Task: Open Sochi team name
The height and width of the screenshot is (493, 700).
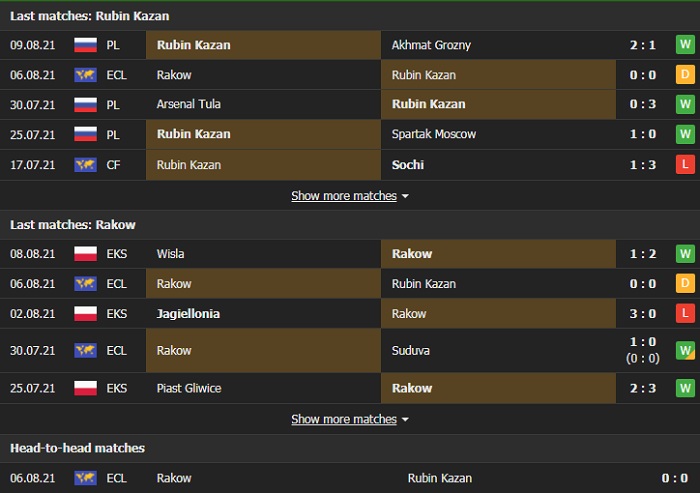Action: click(x=408, y=165)
